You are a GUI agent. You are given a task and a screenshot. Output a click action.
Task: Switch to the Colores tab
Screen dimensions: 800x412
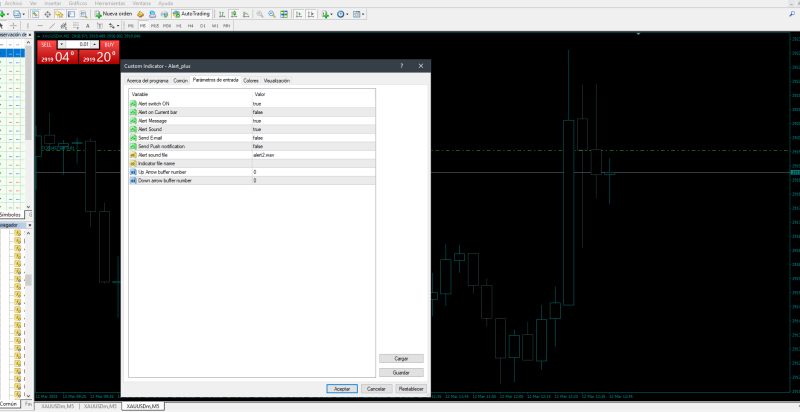coord(250,80)
